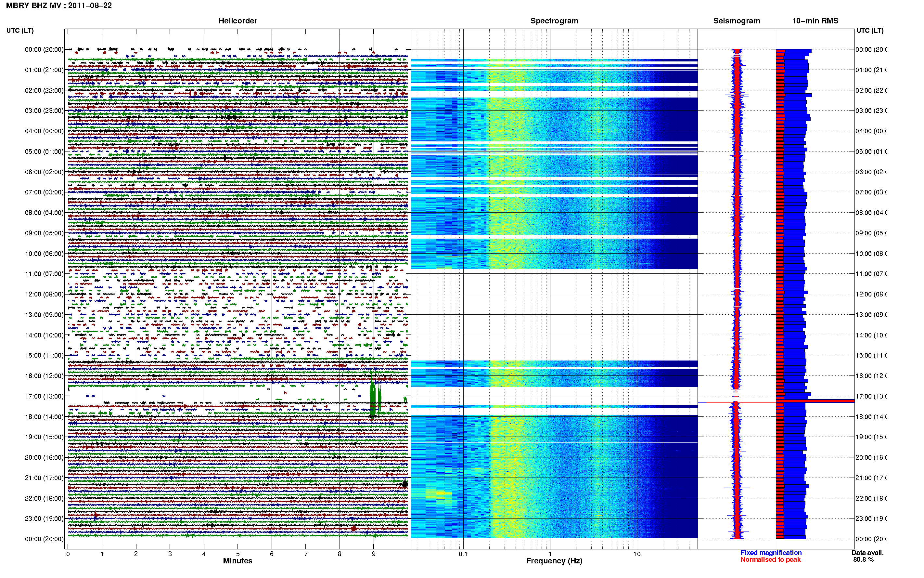This screenshot has height=578, width=924.
Task: Click the black blob ending the 21:20 helicorder trace
Action: tap(405, 484)
